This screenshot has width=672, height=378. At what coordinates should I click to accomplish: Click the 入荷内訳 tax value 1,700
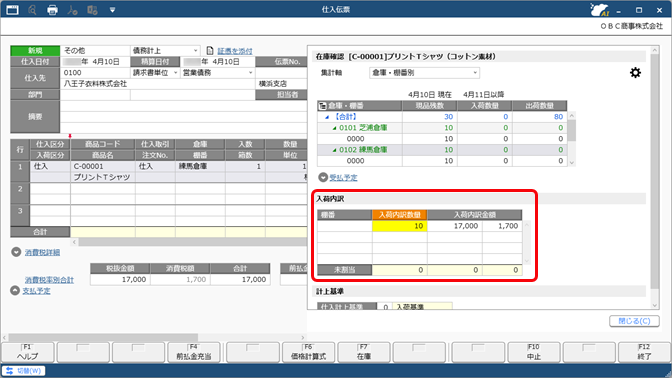[x=502, y=226]
